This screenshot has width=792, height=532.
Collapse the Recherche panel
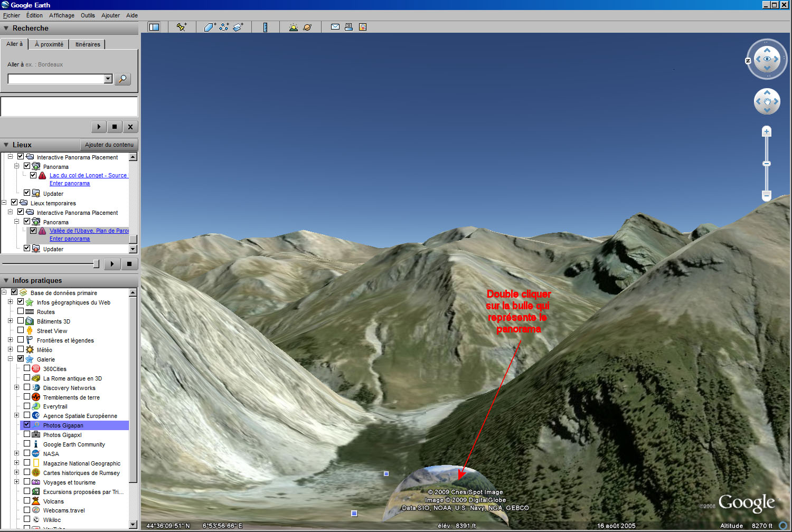coord(6,28)
